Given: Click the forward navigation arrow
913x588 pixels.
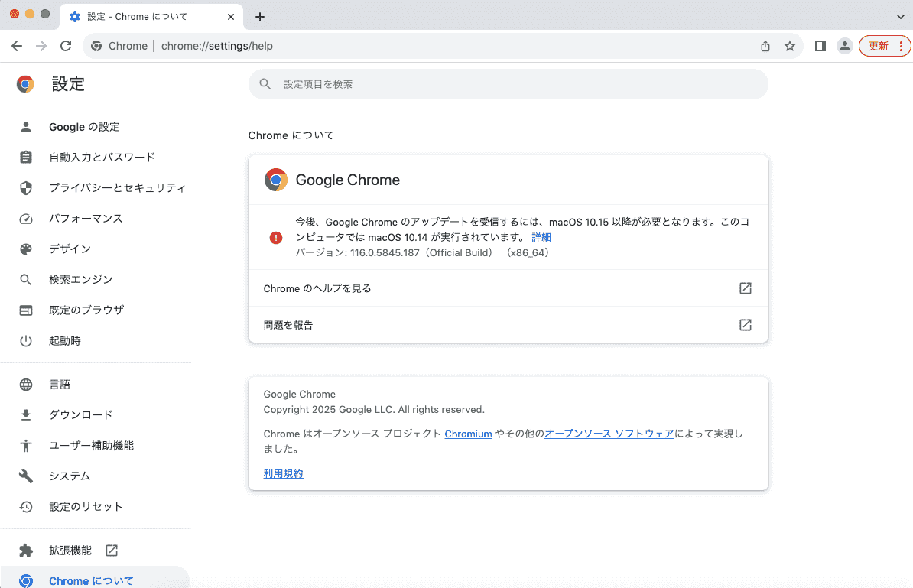Looking at the screenshot, I should tap(41, 46).
